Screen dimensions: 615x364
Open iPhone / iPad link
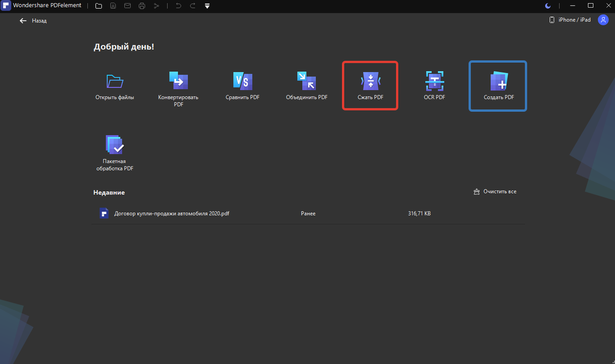coord(570,20)
